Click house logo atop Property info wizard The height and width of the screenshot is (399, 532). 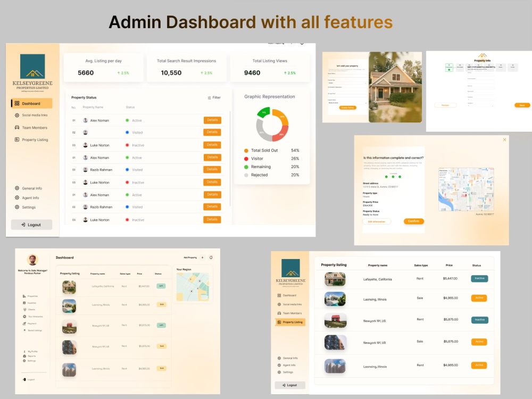(482, 55)
